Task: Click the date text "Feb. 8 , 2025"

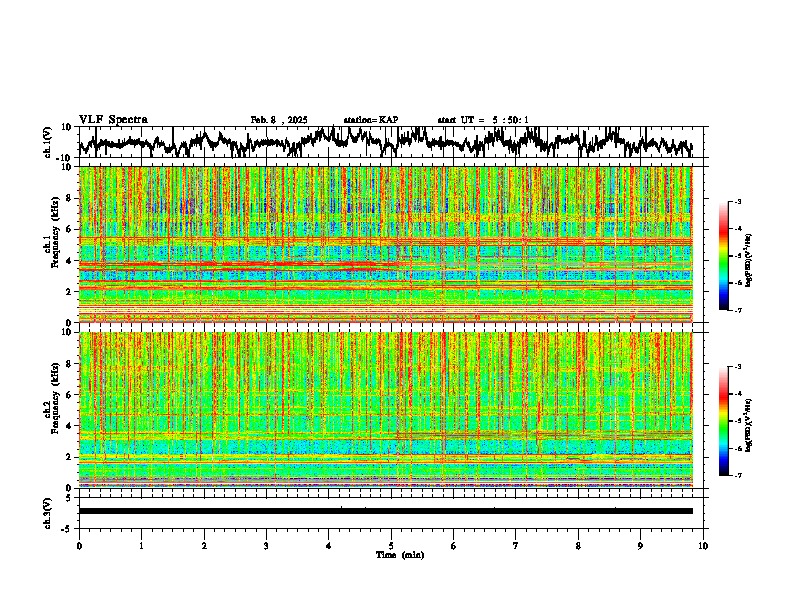Action: 279,120
